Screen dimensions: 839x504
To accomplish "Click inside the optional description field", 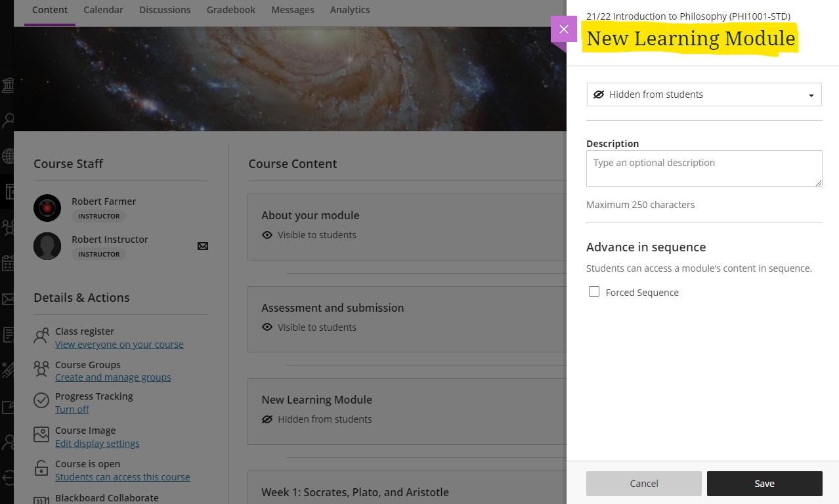I will coord(704,168).
